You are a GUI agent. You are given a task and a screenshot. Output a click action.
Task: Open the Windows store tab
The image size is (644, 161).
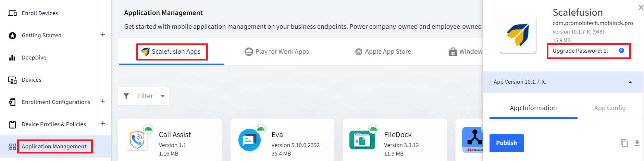[466, 52]
